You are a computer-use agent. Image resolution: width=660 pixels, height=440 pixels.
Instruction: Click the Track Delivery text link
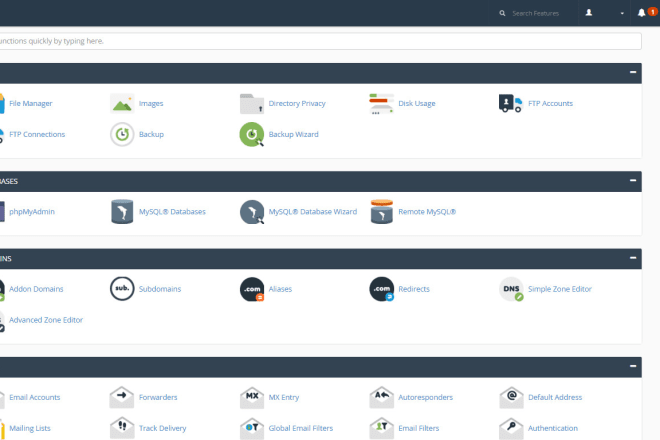(x=162, y=428)
